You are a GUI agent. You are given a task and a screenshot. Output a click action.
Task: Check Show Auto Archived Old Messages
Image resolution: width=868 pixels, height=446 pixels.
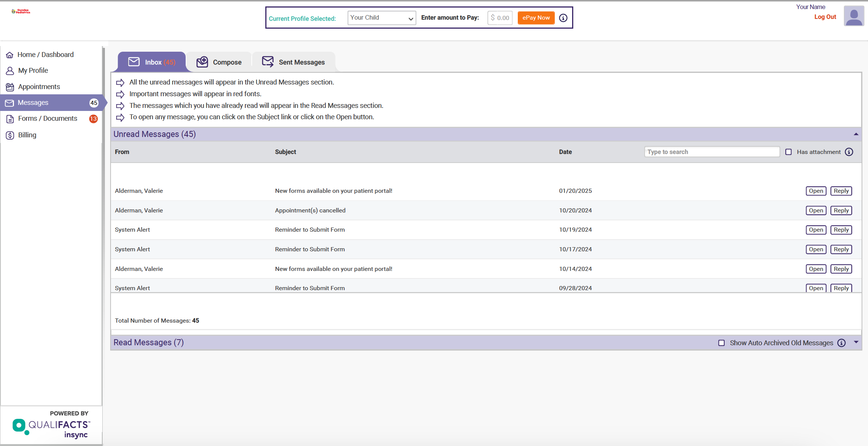tap(721, 343)
